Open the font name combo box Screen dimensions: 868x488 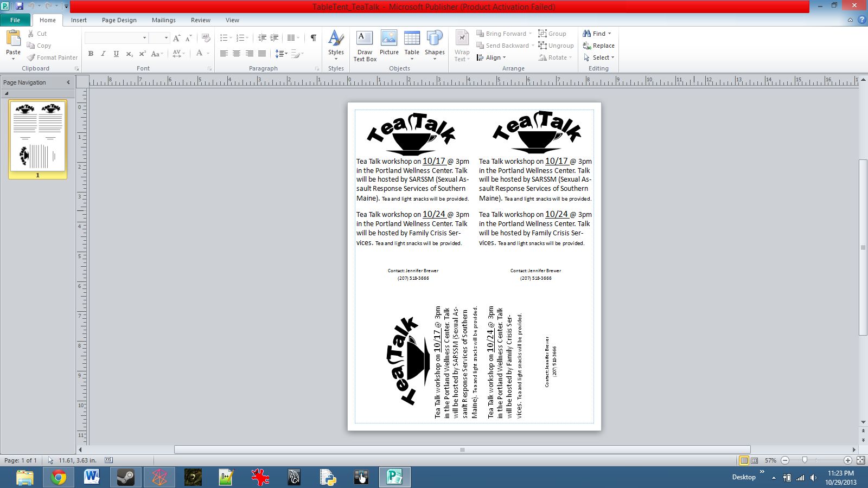[x=116, y=38]
